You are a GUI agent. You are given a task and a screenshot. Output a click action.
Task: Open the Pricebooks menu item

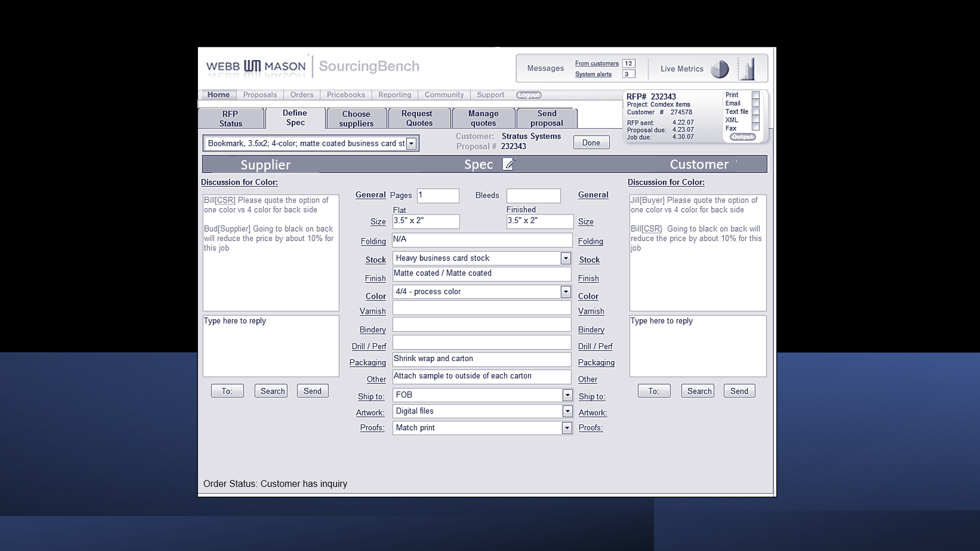pyautogui.click(x=346, y=95)
